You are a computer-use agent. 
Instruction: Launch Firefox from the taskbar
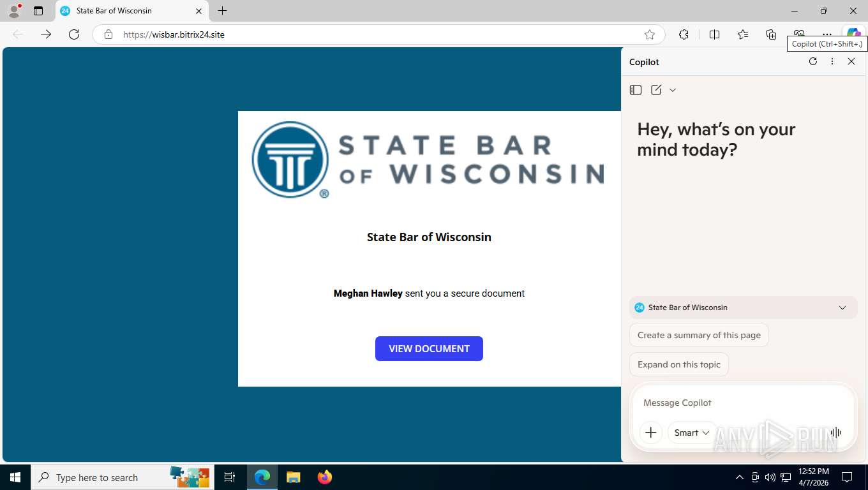click(325, 477)
